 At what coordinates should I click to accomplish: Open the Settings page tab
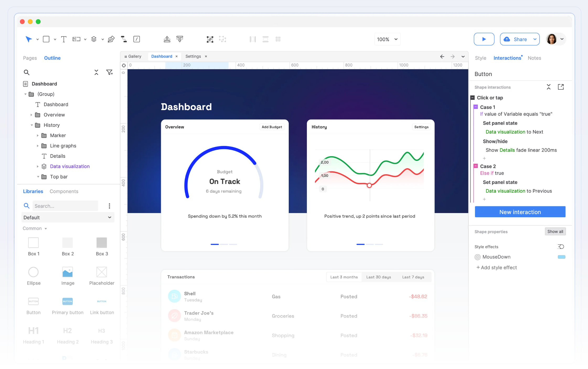tap(193, 56)
